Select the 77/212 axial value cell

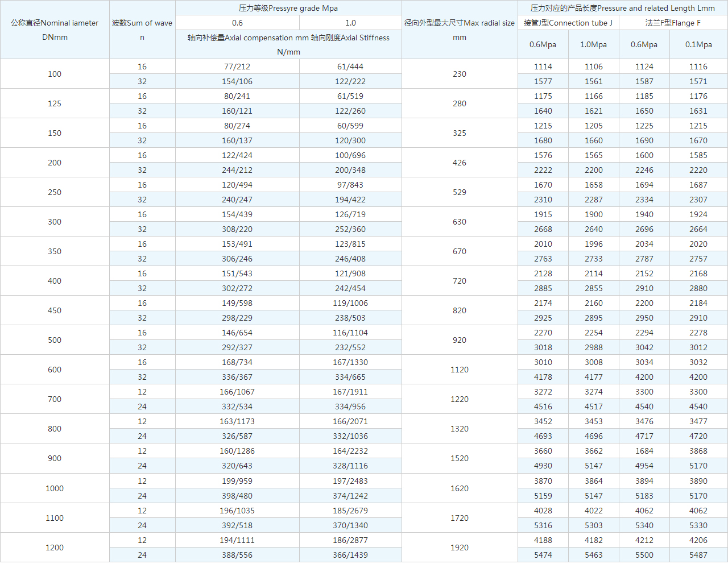click(237, 67)
